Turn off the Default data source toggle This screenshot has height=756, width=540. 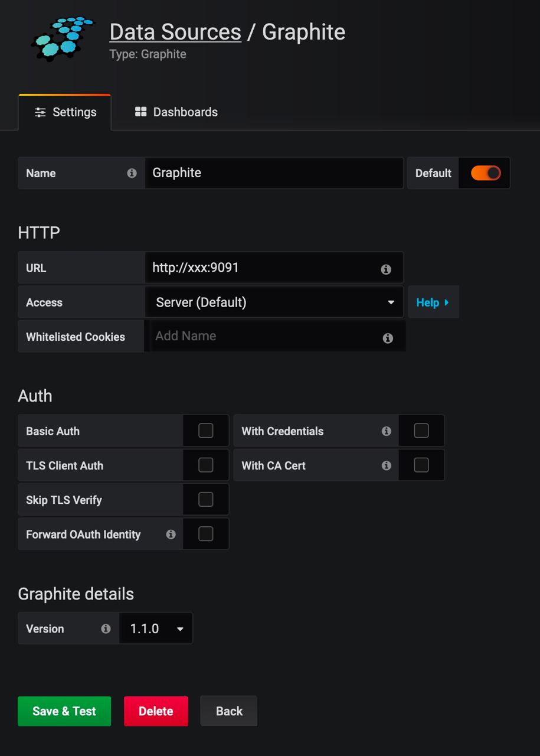486,173
